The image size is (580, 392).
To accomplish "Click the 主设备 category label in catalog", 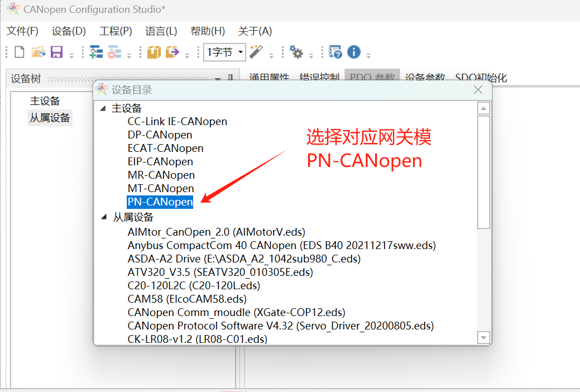I will 127,108.
